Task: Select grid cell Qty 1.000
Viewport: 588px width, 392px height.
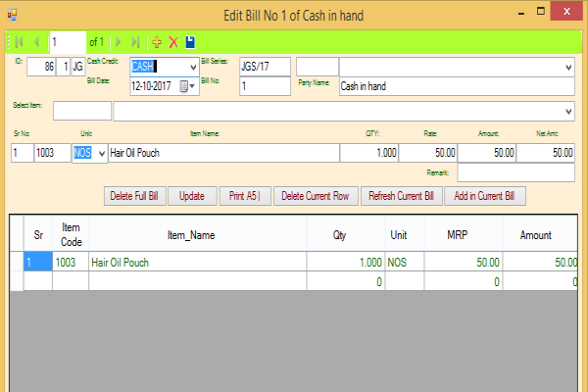Action: 346,262
